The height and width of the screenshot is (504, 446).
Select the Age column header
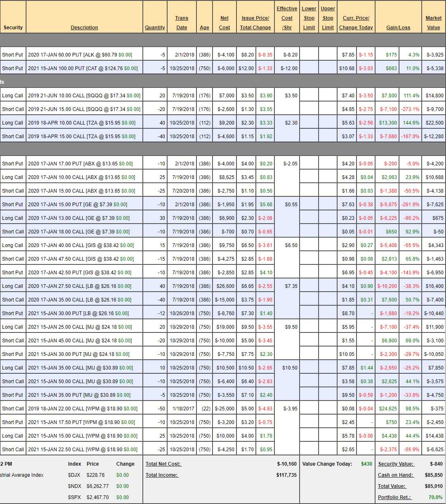point(204,28)
